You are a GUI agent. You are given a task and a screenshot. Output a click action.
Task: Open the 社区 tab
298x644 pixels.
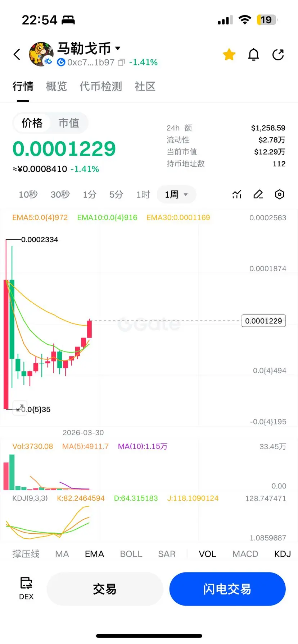(145, 86)
